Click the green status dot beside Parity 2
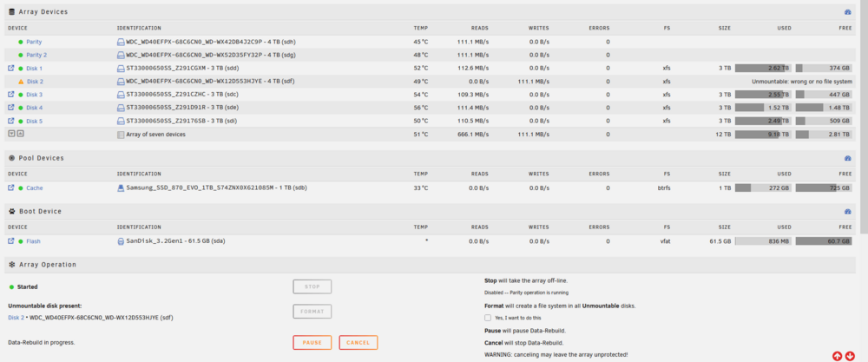 coord(21,55)
